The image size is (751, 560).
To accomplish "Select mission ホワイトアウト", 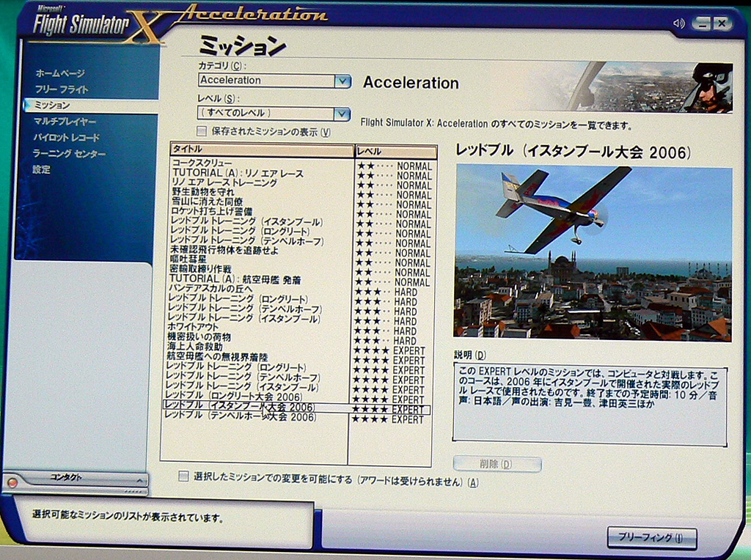I will coord(193,327).
